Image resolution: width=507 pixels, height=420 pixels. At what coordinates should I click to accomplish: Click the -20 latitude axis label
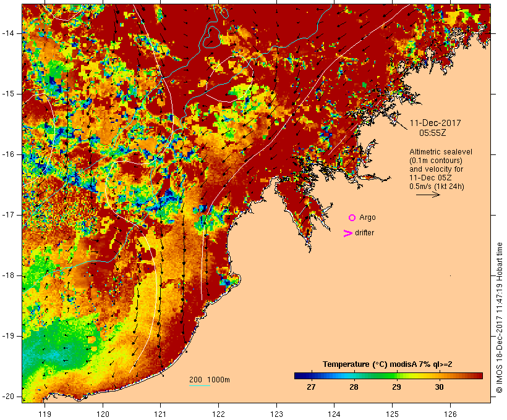click(8, 397)
